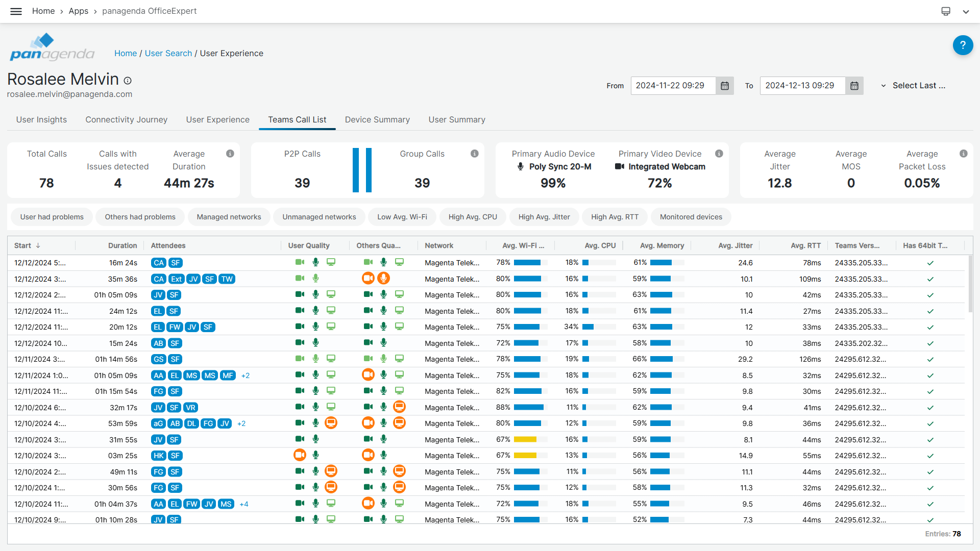Enable the High Avg. Jitter filter
Image resolution: width=980 pixels, height=551 pixels.
pos(544,217)
